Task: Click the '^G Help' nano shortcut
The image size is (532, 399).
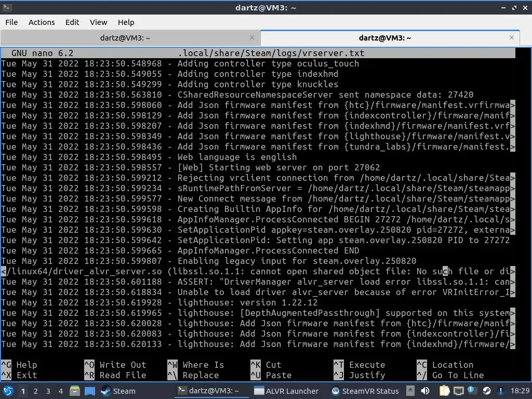Action: click(19, 365)
